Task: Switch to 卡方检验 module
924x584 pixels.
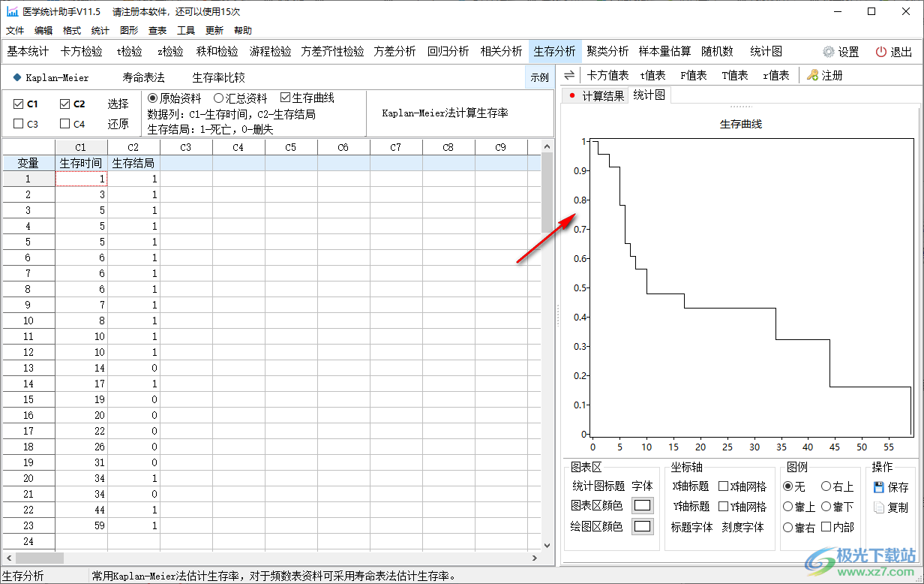Action: [x=82, y=51]
